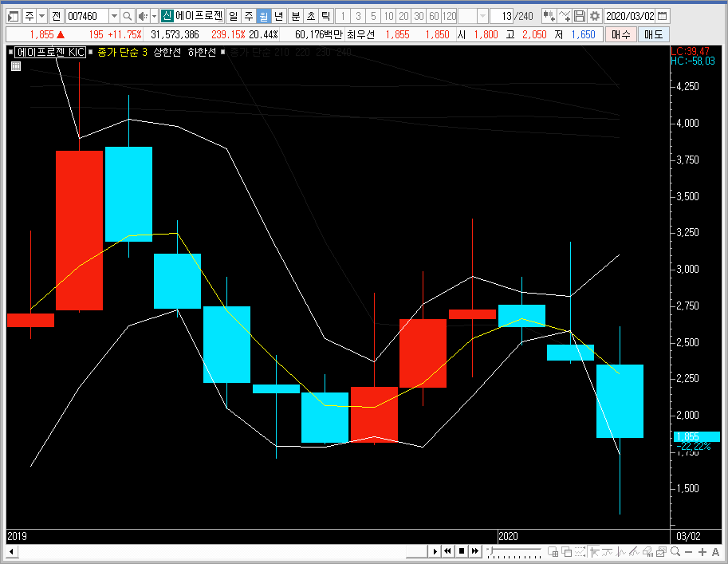728x564 pixels.
Task: Choose interval 1 button
Action: coord(343,17)
